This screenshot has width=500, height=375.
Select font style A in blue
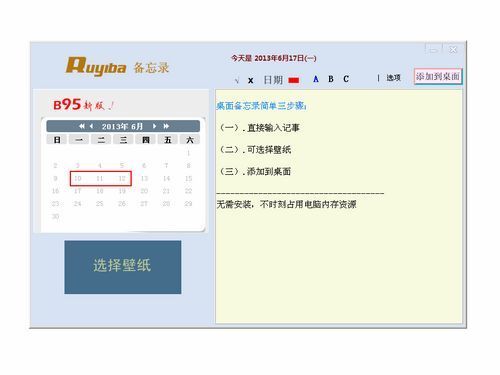coord(316,79)
